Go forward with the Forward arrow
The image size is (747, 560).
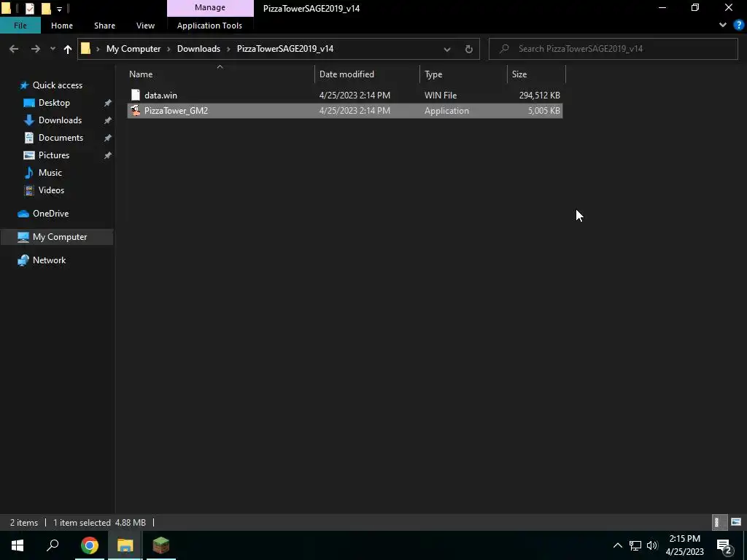(36, 49)
